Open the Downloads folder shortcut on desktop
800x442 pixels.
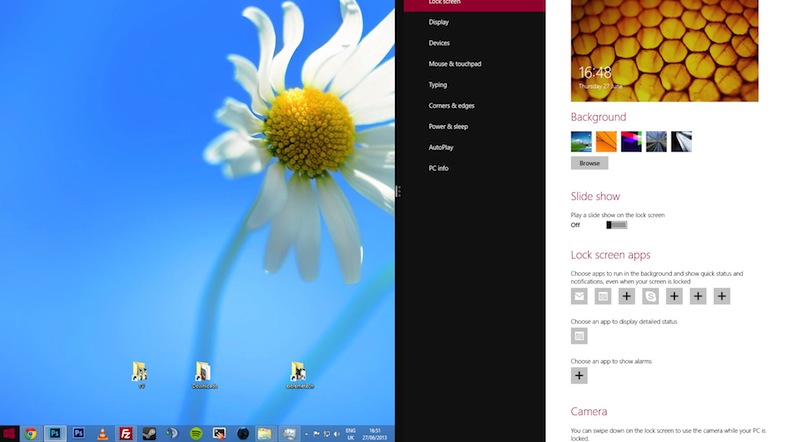coord(204,374)
